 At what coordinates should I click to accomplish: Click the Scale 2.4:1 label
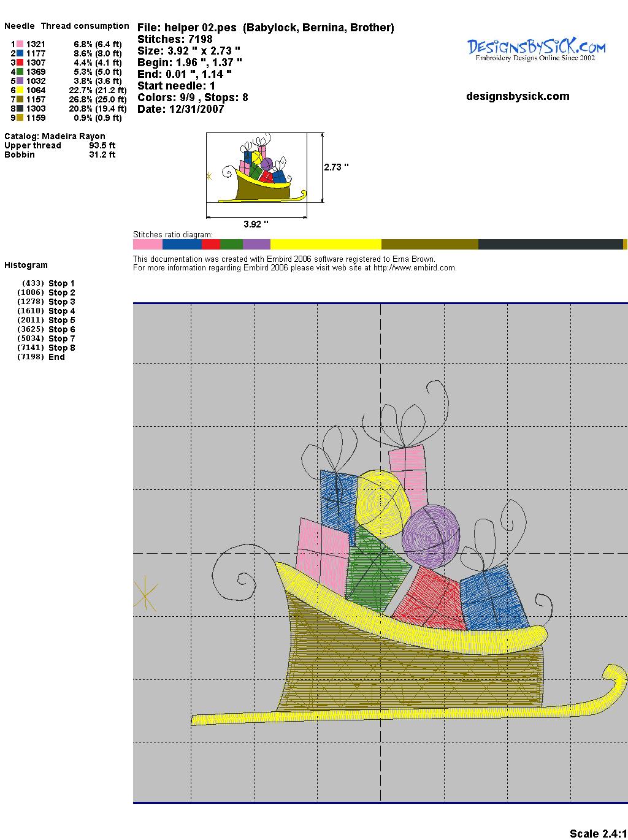(x=598, y=833)
